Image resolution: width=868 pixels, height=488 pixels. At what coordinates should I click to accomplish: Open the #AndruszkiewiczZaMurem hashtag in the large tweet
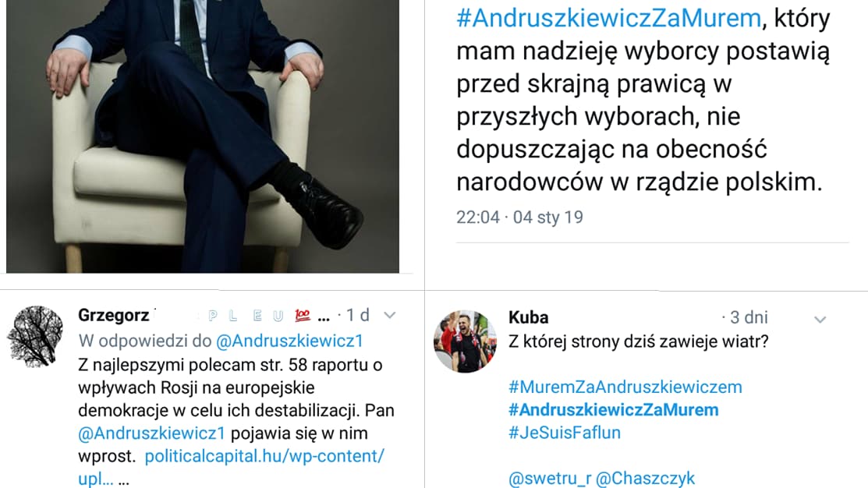609,18
